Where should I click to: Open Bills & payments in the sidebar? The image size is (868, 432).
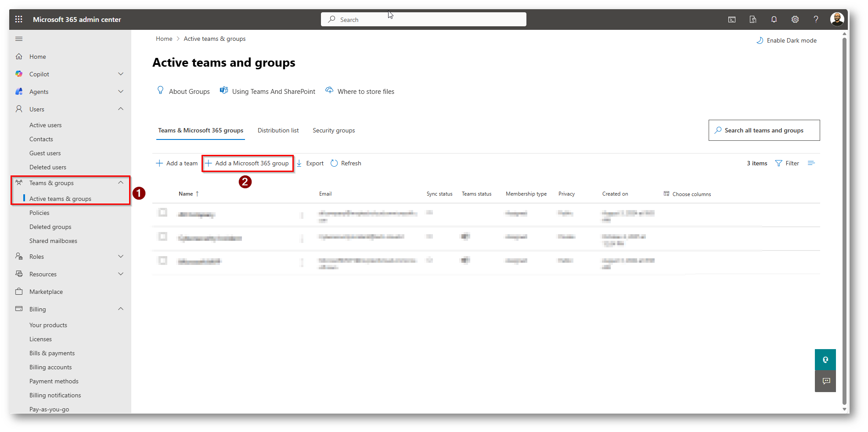[52, 353]
